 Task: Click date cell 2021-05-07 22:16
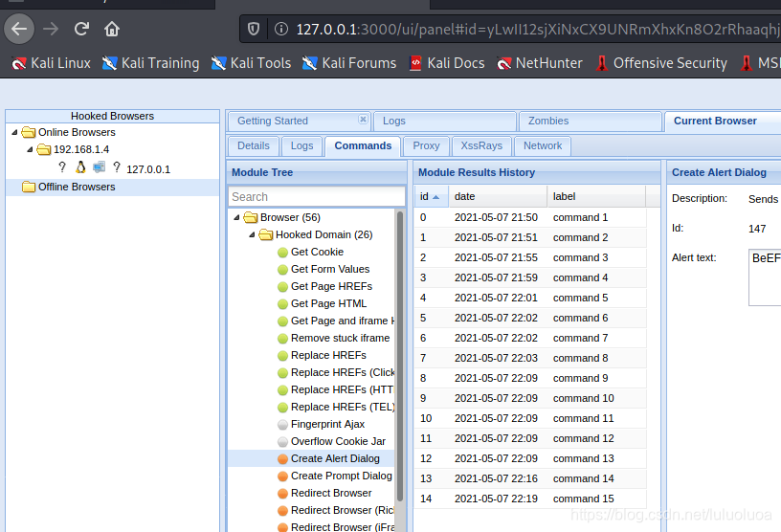tap(496, 478)
